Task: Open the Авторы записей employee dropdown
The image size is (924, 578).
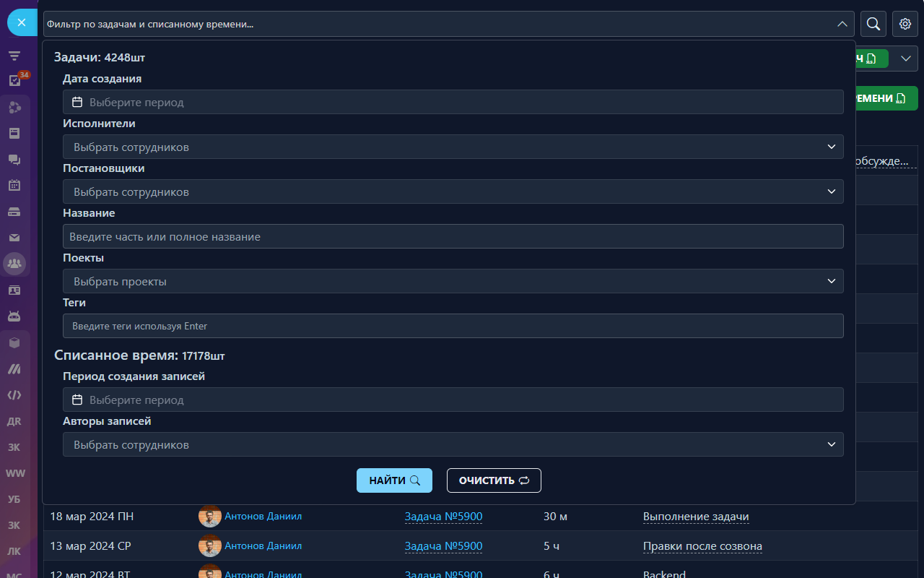Action: point(453,444)
